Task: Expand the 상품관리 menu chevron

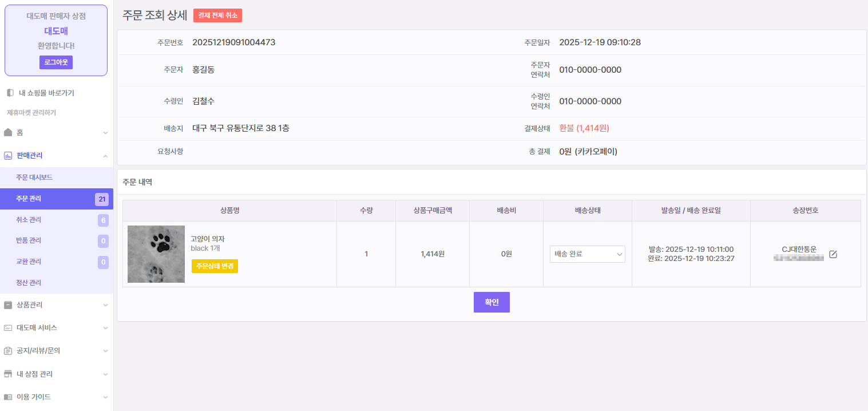Action: point(105,305)
